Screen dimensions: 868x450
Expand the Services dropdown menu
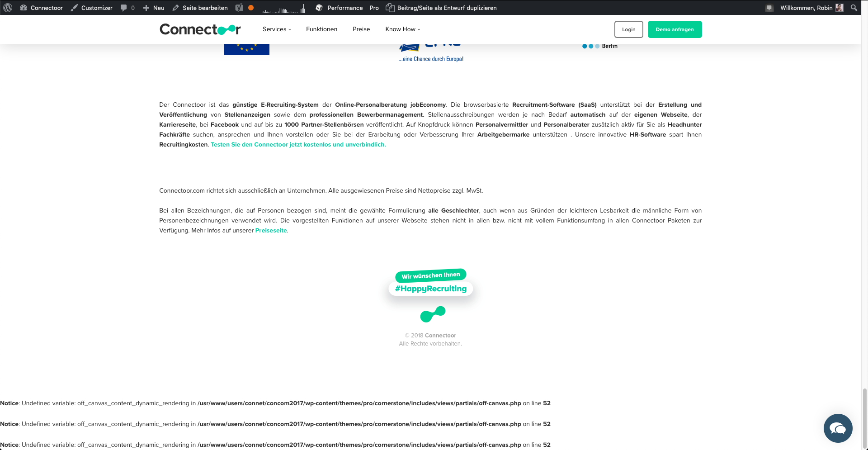coord(277,29)
